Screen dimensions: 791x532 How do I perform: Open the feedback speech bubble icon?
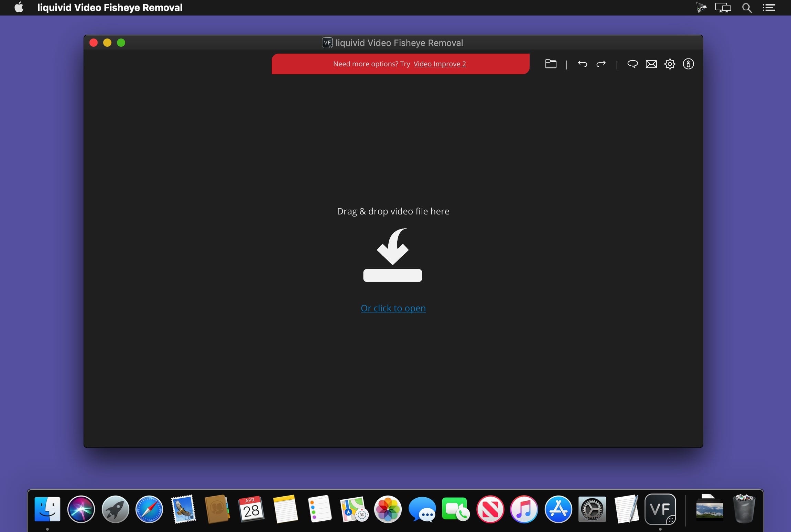(x=632, y=64)
